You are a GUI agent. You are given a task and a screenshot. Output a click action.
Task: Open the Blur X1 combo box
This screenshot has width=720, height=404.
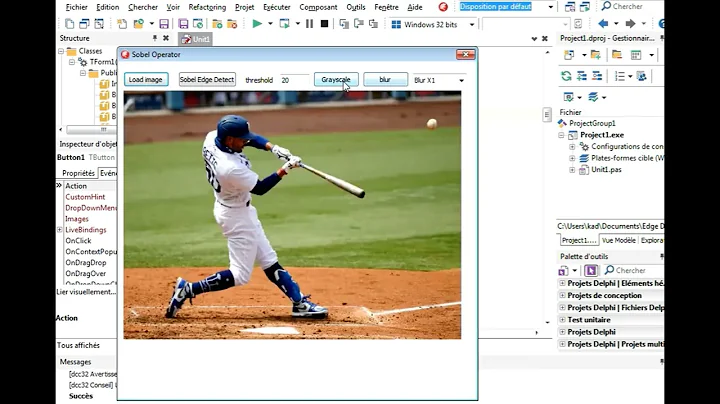[461, 80]
